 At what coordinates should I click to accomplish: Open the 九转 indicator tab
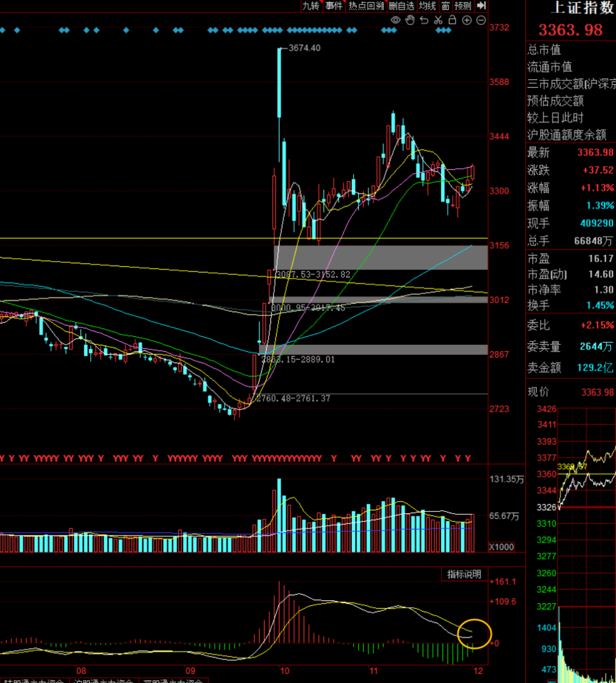[x=311, y=6]
